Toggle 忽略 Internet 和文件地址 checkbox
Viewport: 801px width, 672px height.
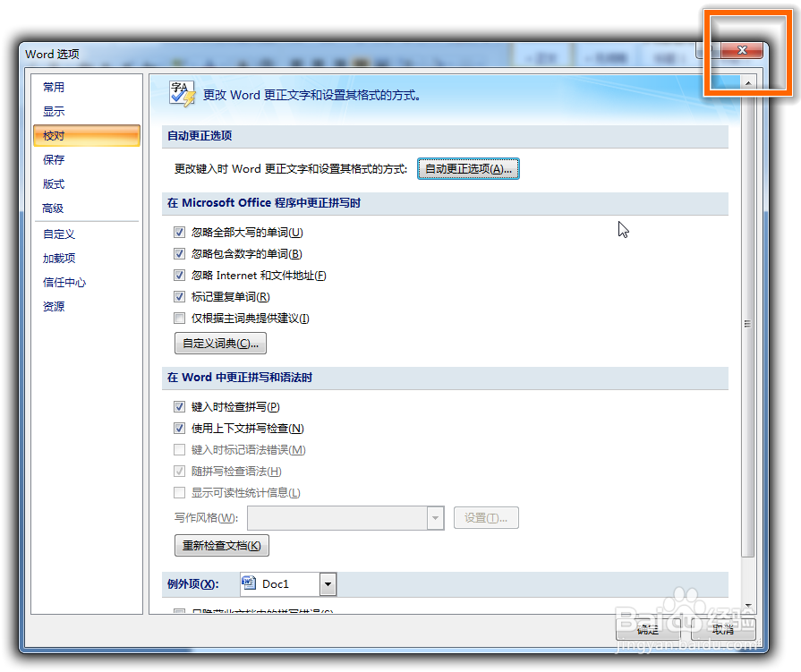pos(179,276)
